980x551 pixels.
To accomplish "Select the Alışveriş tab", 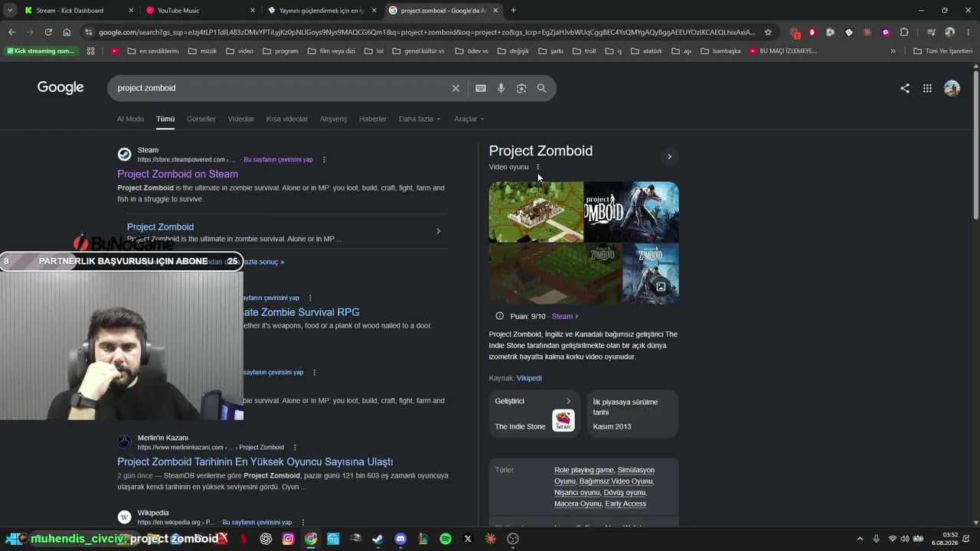I will point(333,119).
